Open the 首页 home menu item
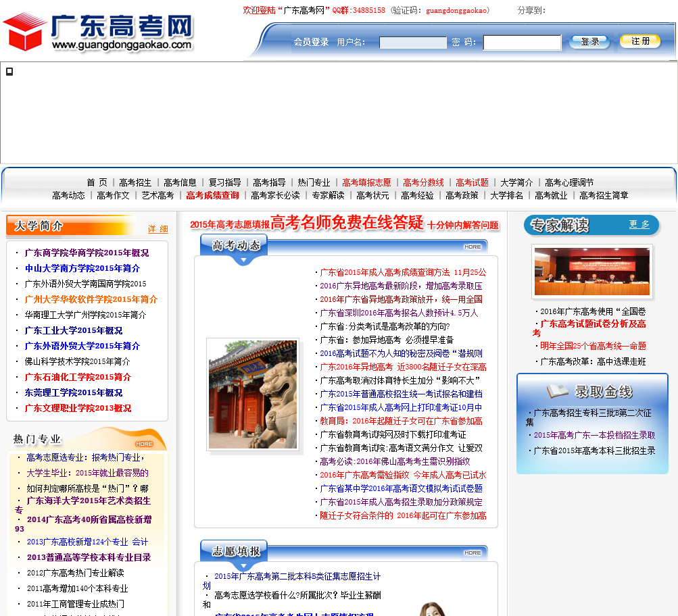The image size is (678, 616). (97, 182)
